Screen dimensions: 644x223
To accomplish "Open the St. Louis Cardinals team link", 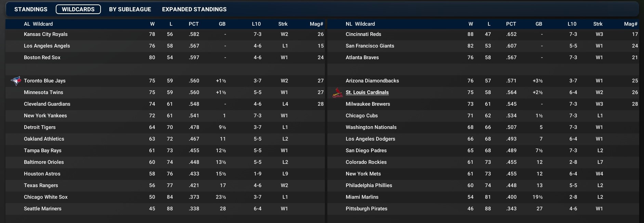I will [x=367, y=92].
